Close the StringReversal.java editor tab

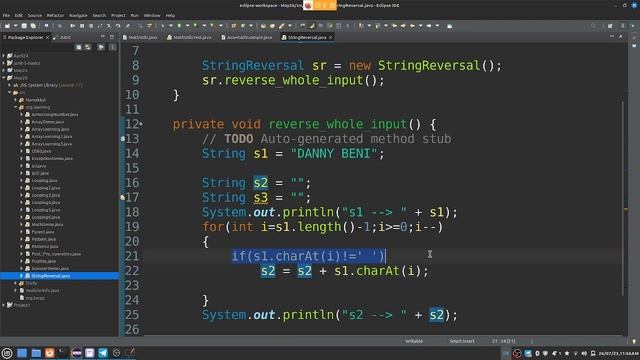(x=331, y=37)
